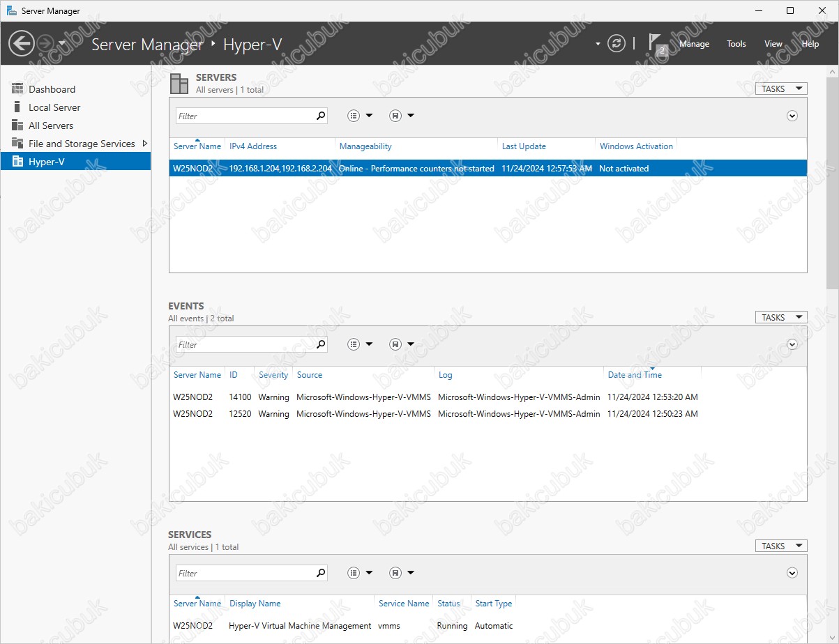Sort Services by Display Name column

(x=255, y=604)
